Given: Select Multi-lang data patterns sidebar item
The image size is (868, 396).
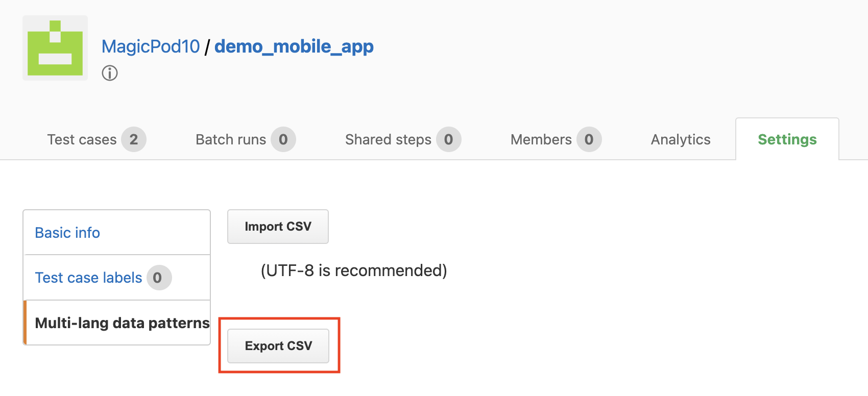Looking at the screenshot, I should tap(117, 323).
